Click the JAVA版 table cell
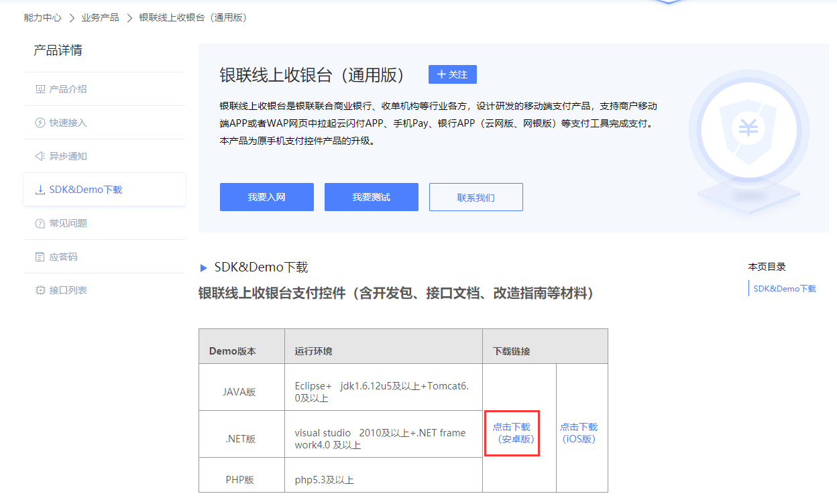Viewport: 837px width, 504px height. pos(241,387)
